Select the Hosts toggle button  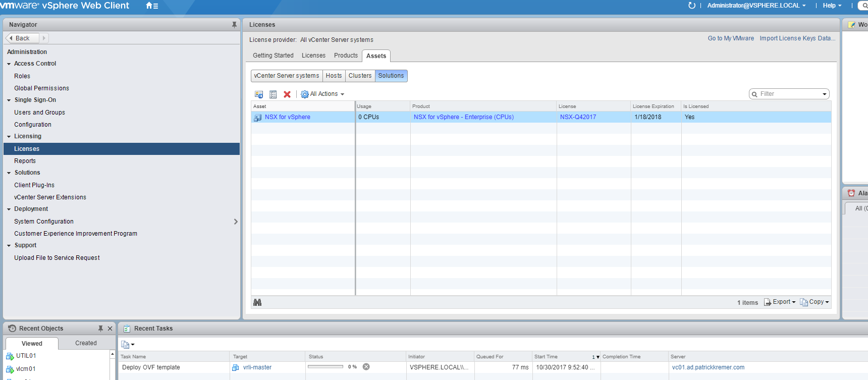tap(334, 76)
